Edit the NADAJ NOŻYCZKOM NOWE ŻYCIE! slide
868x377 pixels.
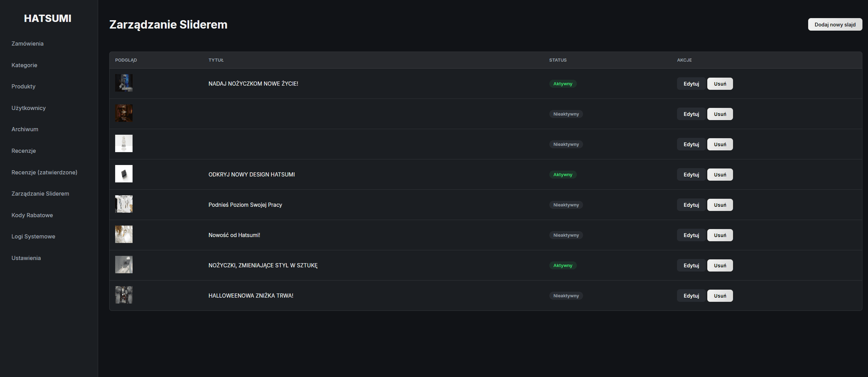pos(691,84)
